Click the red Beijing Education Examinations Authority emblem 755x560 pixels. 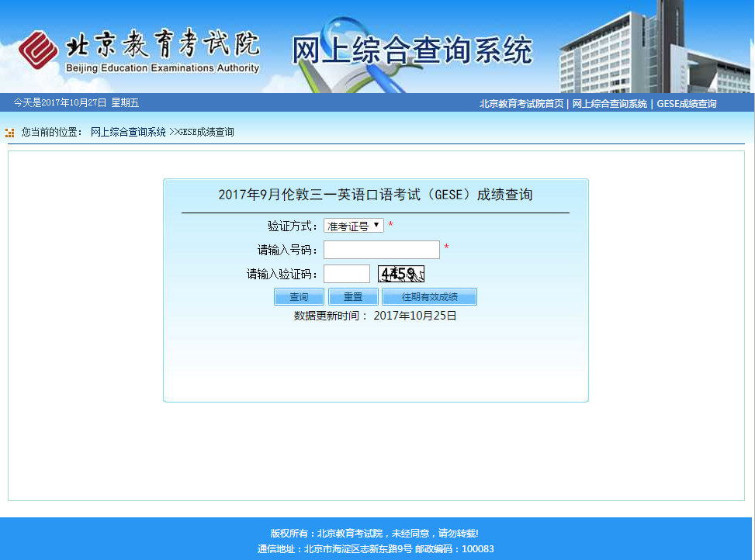[x=38, y=50]
